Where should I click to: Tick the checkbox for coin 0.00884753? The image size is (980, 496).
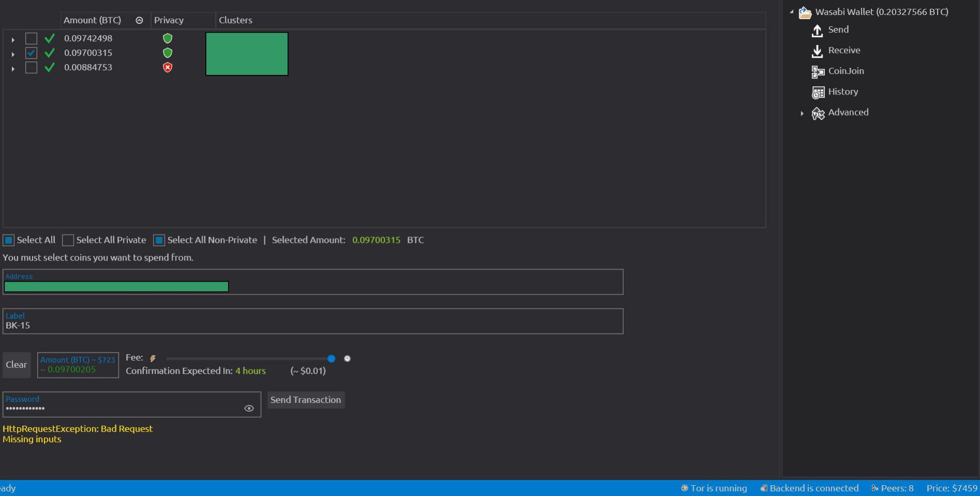pyautogui.click(x=31, y=68)
